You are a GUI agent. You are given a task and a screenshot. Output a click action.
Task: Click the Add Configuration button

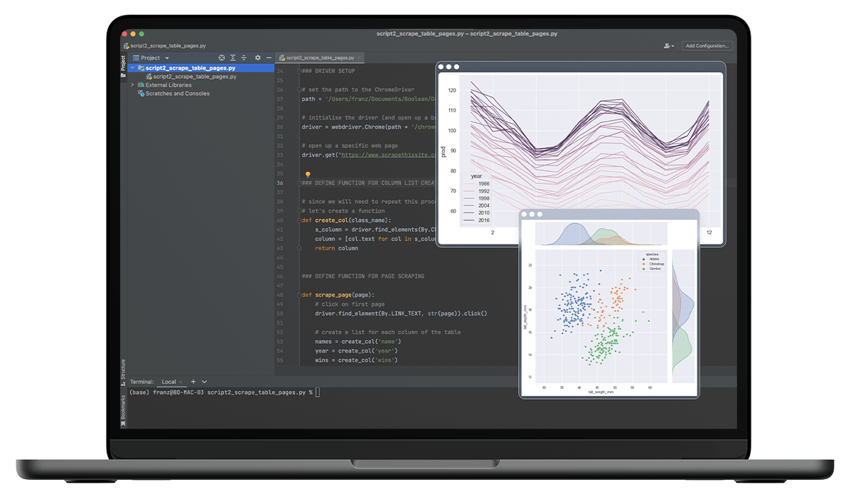click(707, 45)
